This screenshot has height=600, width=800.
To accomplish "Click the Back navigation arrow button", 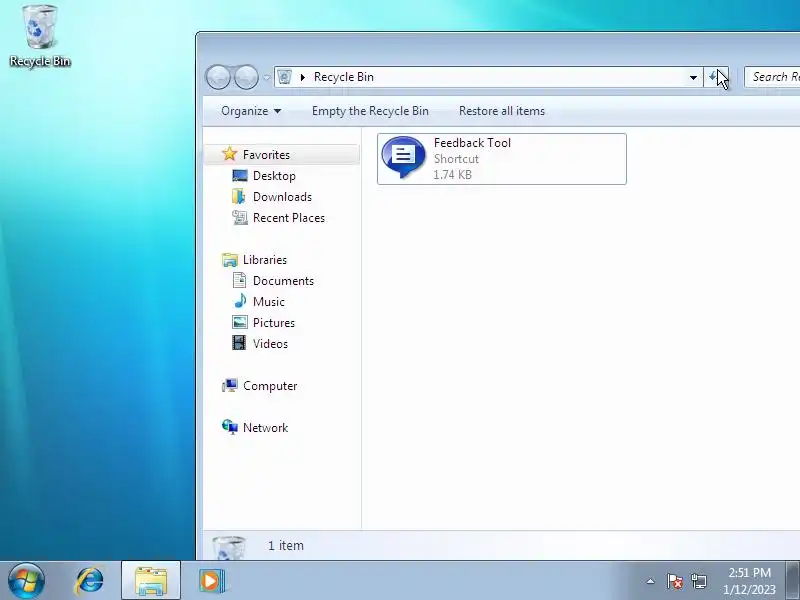I will pos(219,78).
